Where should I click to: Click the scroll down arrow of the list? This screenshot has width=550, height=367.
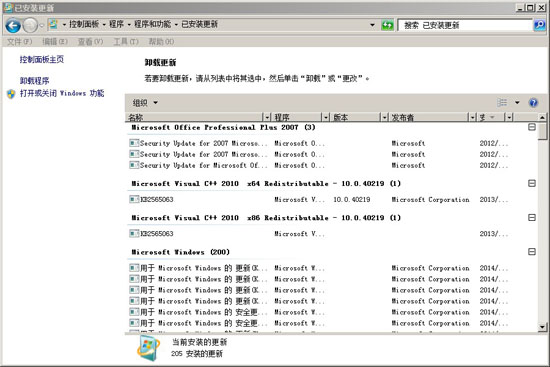point(542,327)
